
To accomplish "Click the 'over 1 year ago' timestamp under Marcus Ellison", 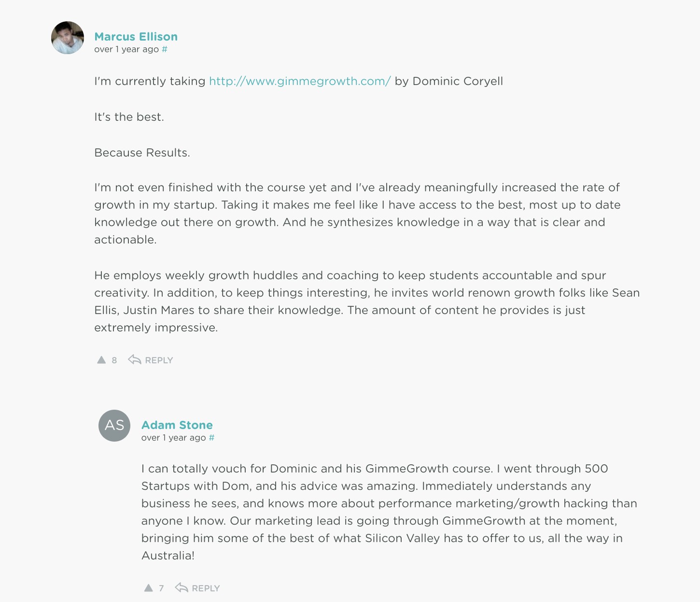I will (x=126, y=49).
